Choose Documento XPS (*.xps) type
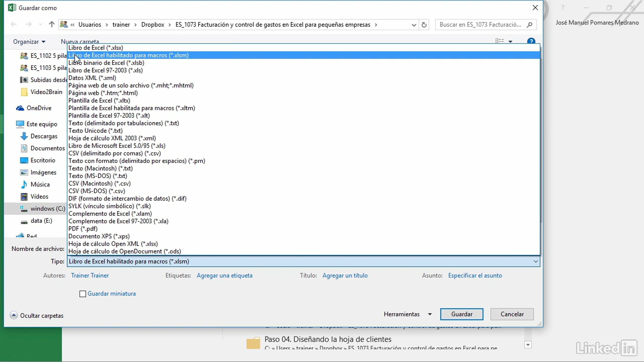The image size is (644, 362). pos(303,236)
